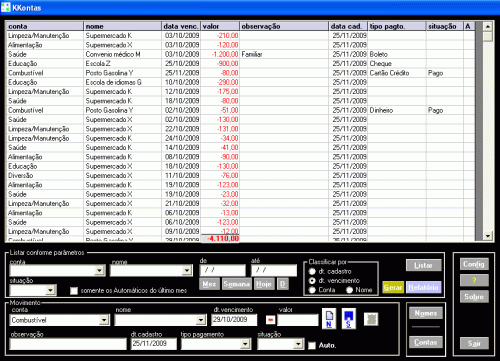The height and width of the screenshot is (361, 500).
Task: Toggle the red minus sign before valor
Action: tap(270, 320)
